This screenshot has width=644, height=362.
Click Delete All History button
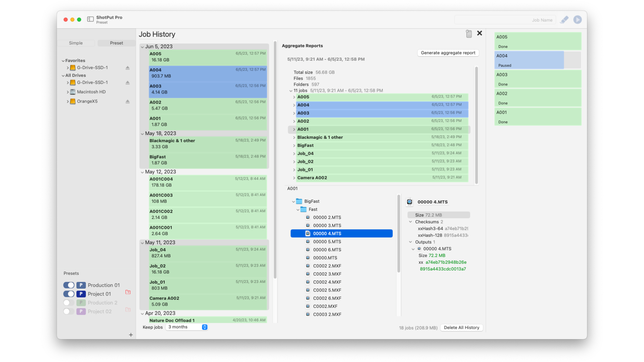tap(461, 327)
